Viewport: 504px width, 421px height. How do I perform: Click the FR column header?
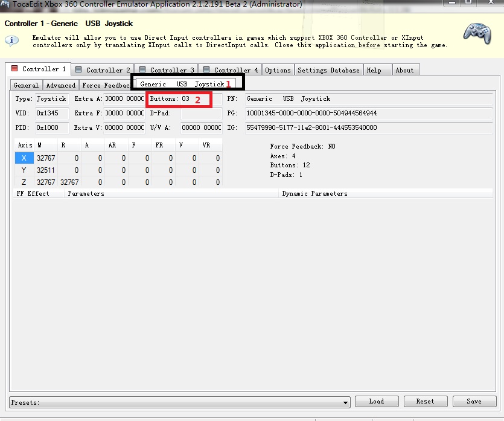(x=164, y=146)
